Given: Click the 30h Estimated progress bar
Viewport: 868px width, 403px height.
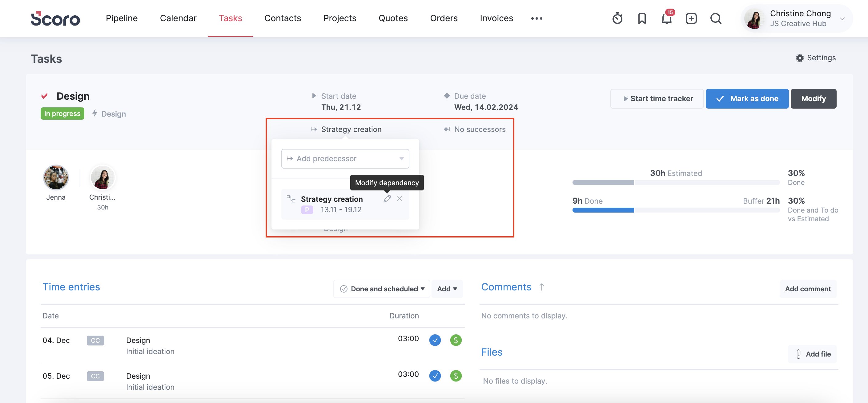Looking at the screenshot, I should click(676, 182).
